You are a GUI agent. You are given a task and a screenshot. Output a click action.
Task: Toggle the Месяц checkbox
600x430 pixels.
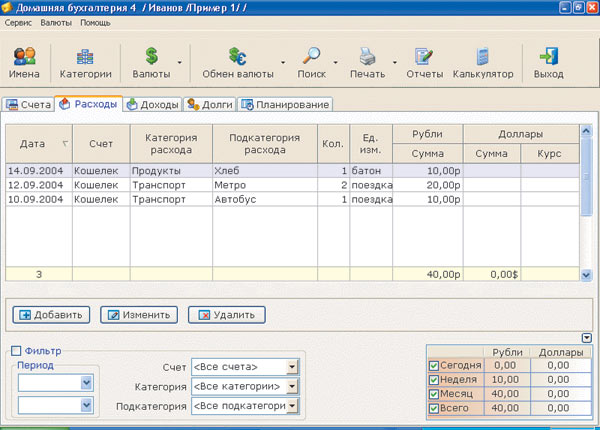[x=434, y=394]
